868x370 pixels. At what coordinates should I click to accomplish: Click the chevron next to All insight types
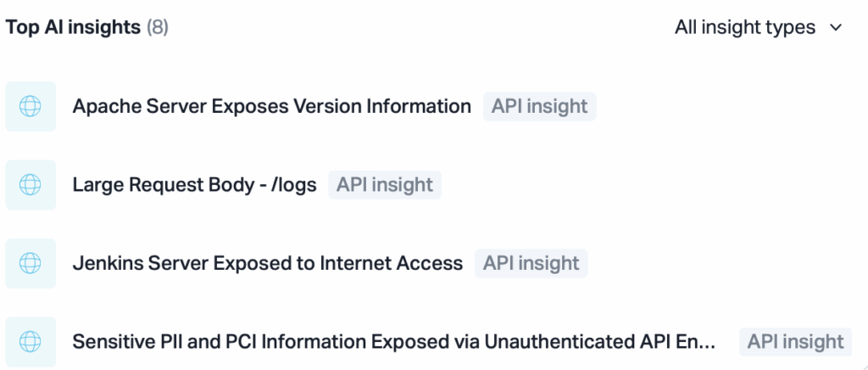click(836, 28)
